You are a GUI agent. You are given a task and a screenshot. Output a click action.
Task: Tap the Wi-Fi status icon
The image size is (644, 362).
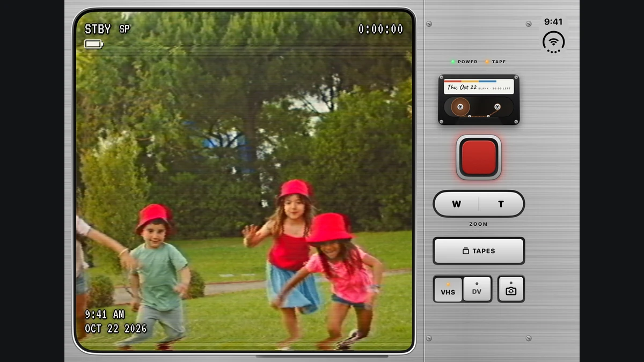click(x=553, y=42)
